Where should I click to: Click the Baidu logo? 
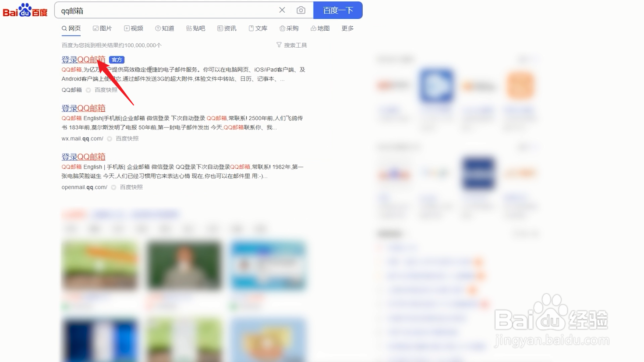[x=25, y=10]
